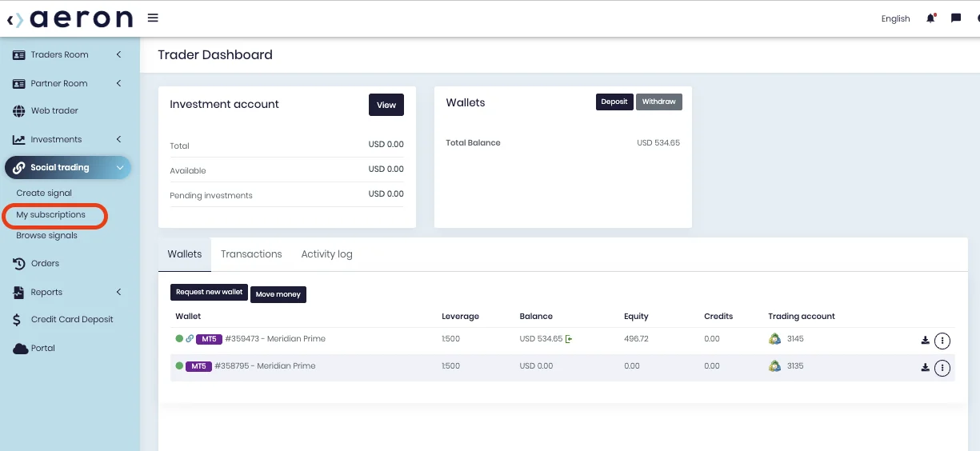Click the Social trading link icon

(19, 168)
